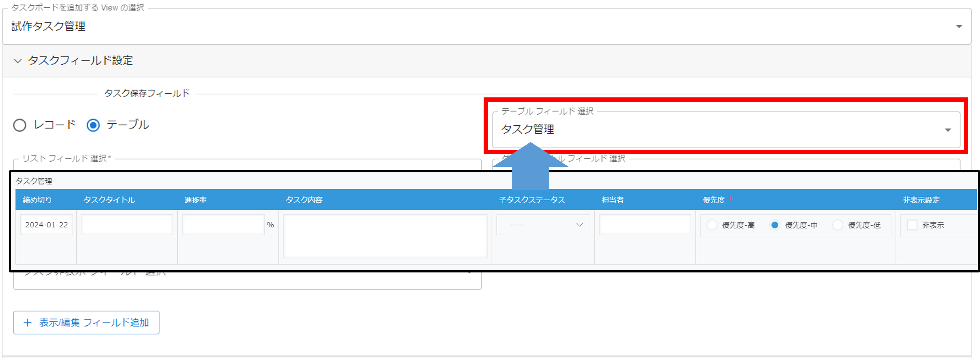
Task: Click the タスクタイトル input field
Action: click(127, 225)
